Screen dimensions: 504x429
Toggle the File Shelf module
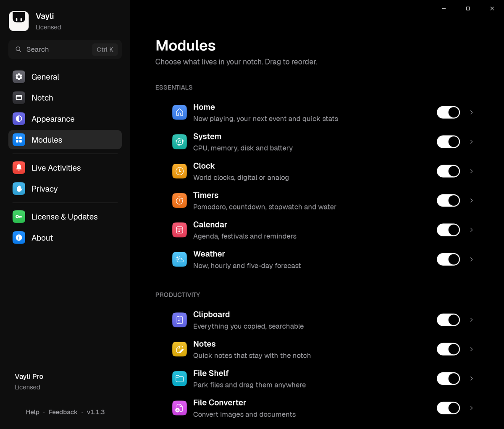pos(448,379)
